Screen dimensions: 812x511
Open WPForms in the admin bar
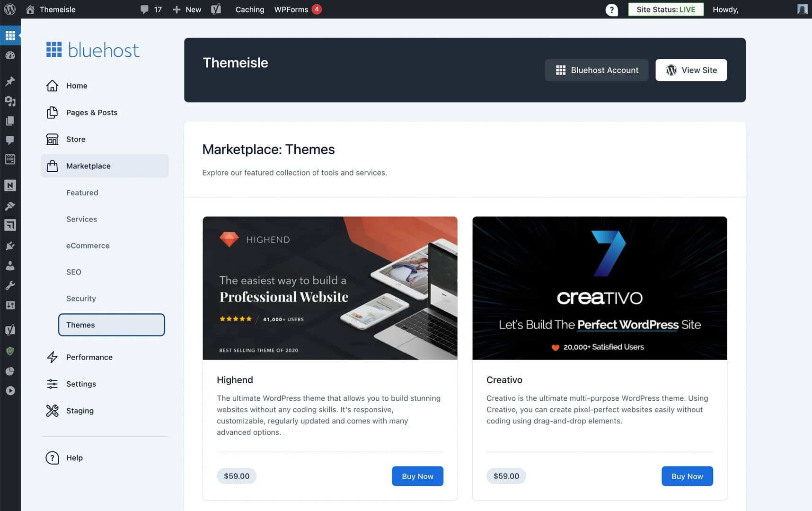click(x=291, y=9)
